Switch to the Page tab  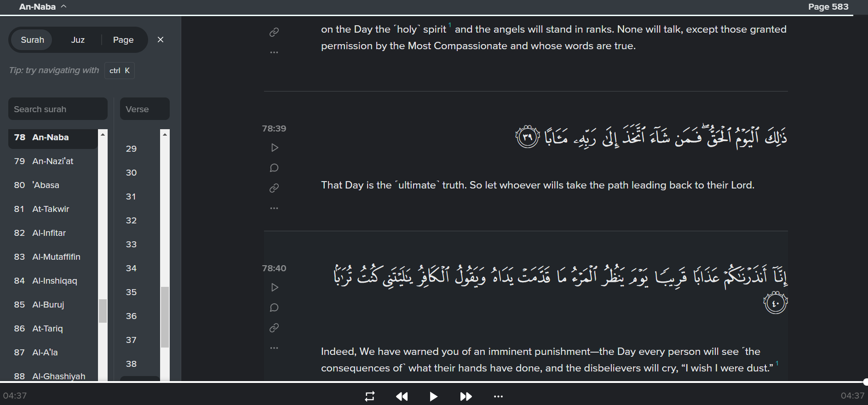click(x=123, y=40)
